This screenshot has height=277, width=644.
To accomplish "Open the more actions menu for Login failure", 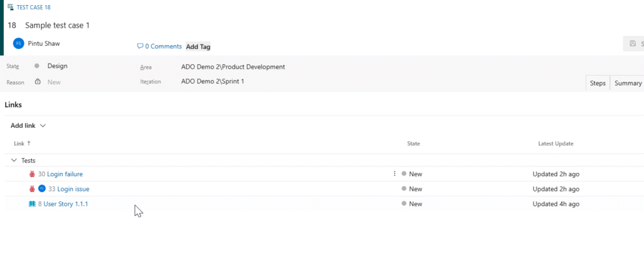I will pos(395,174).
